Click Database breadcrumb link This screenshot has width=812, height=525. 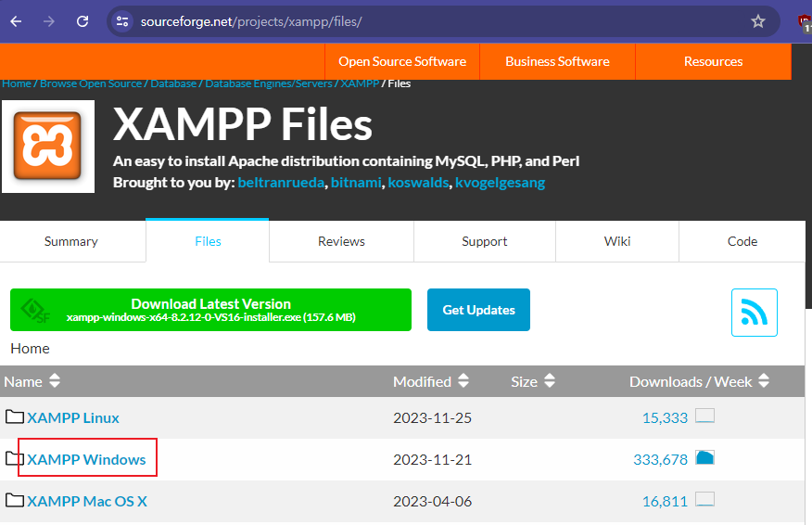(x=173, y=83)
